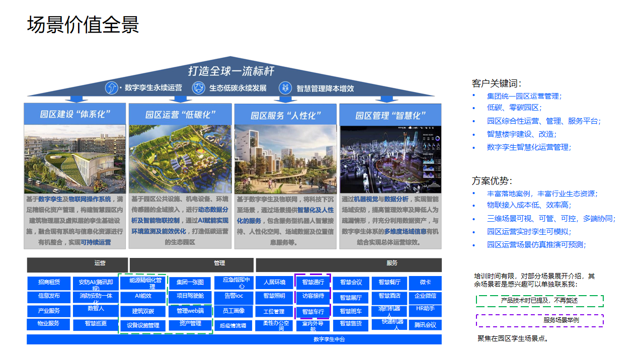
Task: Click the 工位管理 box
Action: 274,312
